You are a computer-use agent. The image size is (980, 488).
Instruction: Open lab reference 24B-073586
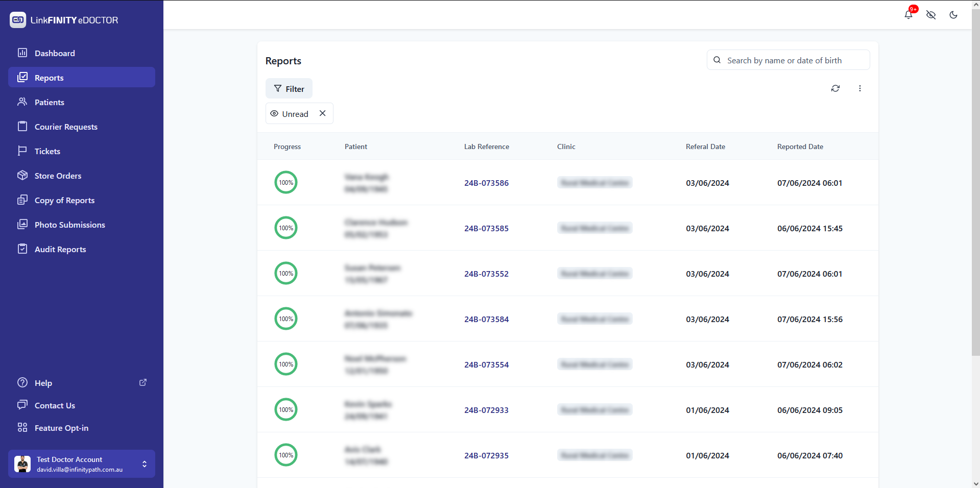pos(486,183)
